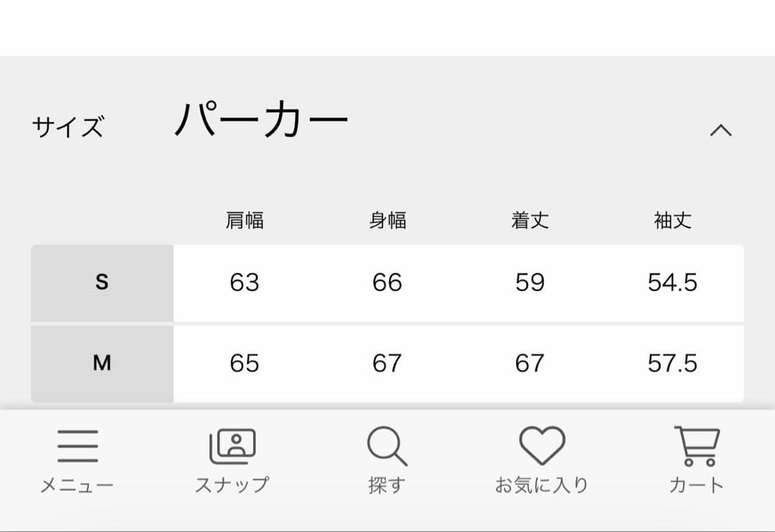Tap the パーカー title text
This screenshot has height=532, width=775.
pyautogui.click(x=261, y=120)
